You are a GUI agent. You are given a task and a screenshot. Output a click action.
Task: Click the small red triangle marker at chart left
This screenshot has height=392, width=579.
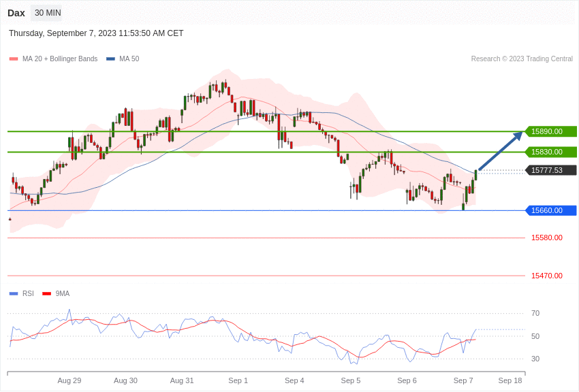pyautogui.click(x=10, y=219)
